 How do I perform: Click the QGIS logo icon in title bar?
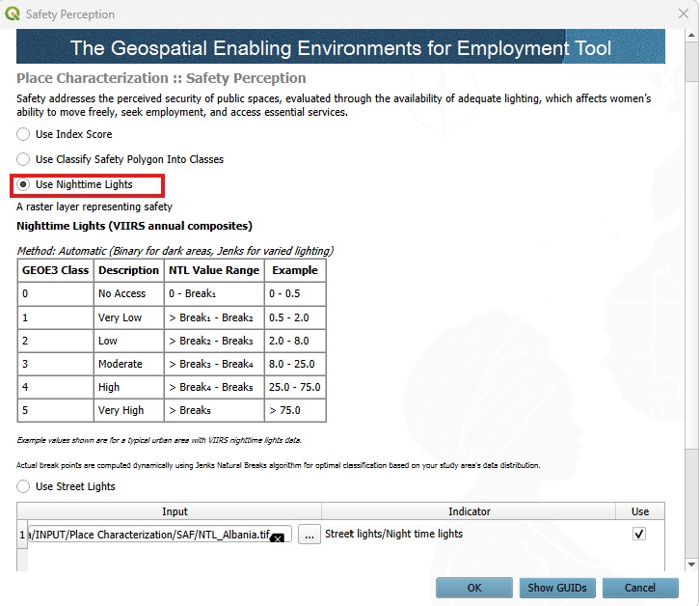click(13, 14)
